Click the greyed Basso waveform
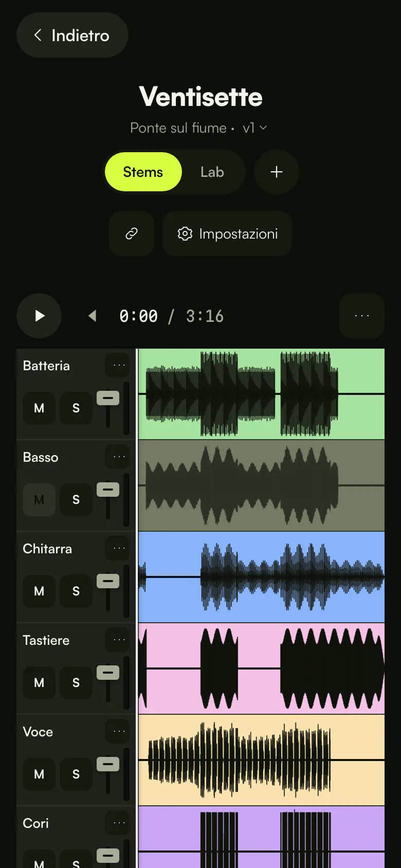The width and height of the screenshot is (401, 868). (262, 485)
